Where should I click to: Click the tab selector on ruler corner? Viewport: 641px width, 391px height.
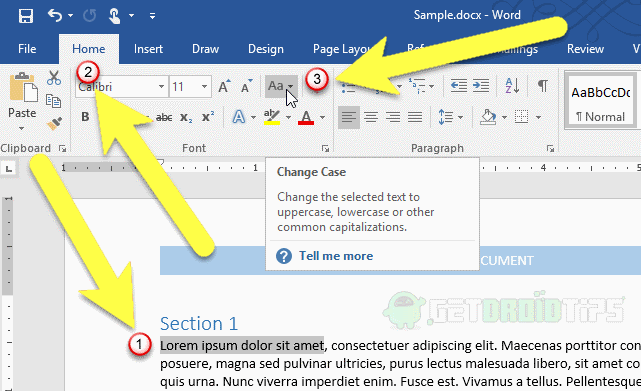[x=9, y=168]
